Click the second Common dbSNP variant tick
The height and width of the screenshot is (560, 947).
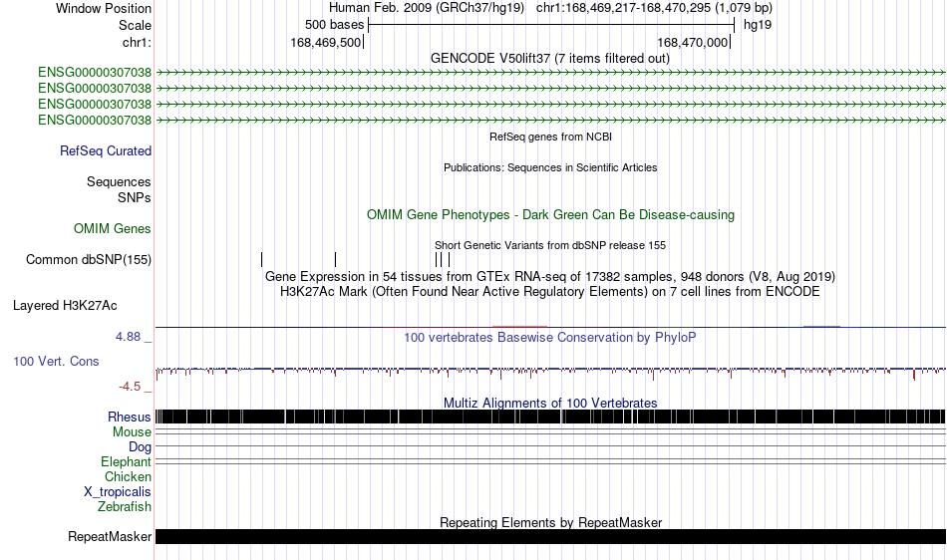335,259
